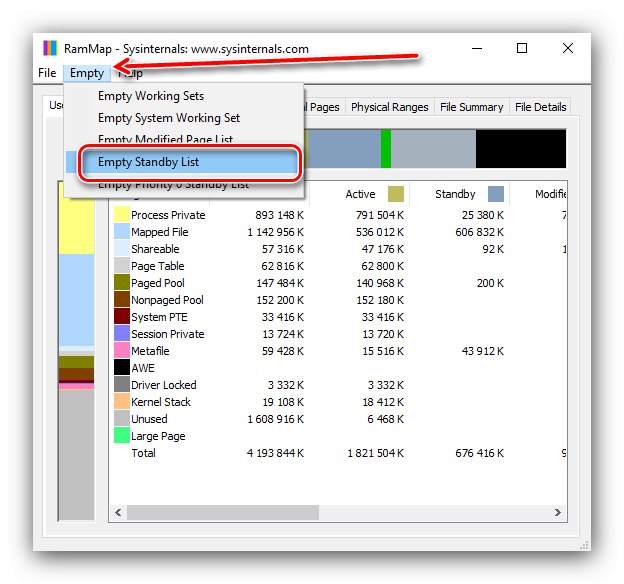Image resolution: width=624 pixels, height=584 pixels.
Task: Click the horizontal scrollbar right arrow
Action: tap(558, 512)
